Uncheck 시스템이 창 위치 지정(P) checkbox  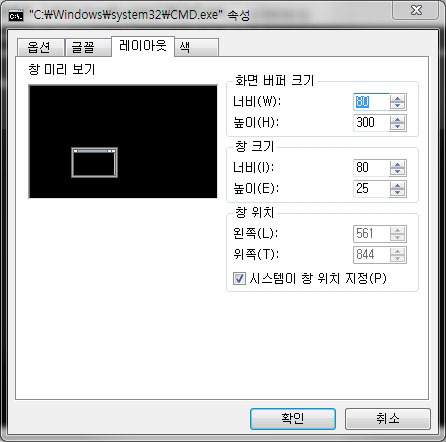coord(239,278)
